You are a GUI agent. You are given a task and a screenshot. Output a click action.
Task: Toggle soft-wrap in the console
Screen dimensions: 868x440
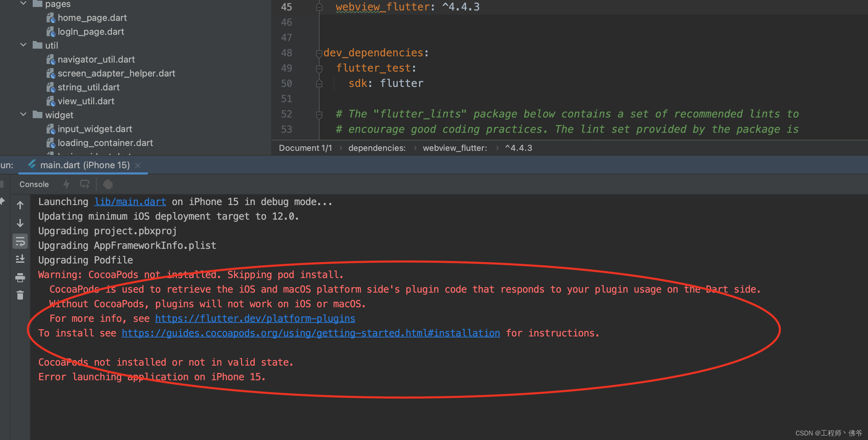point(20,241)
